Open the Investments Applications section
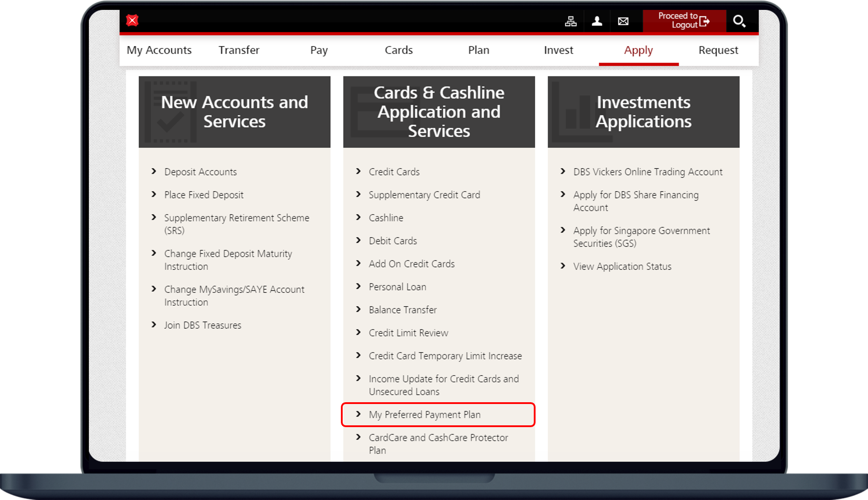868x500 pixels. (x=644, y=112)
